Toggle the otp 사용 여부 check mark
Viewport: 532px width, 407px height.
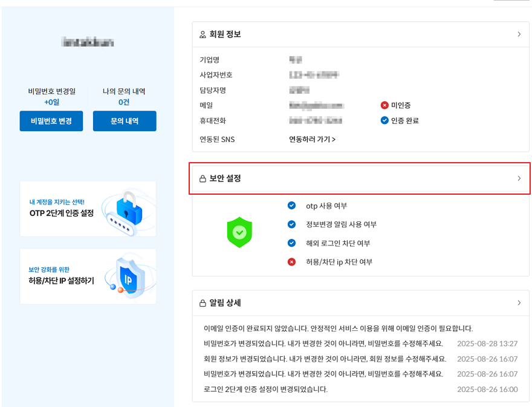pyautogui.click(x=292, y=206)
